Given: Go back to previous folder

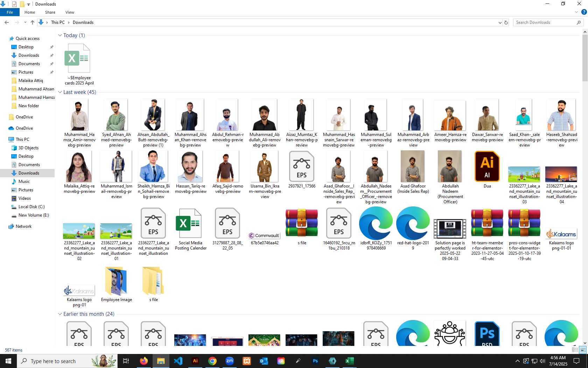Looking at the screenshot, I should pos(7,22).
